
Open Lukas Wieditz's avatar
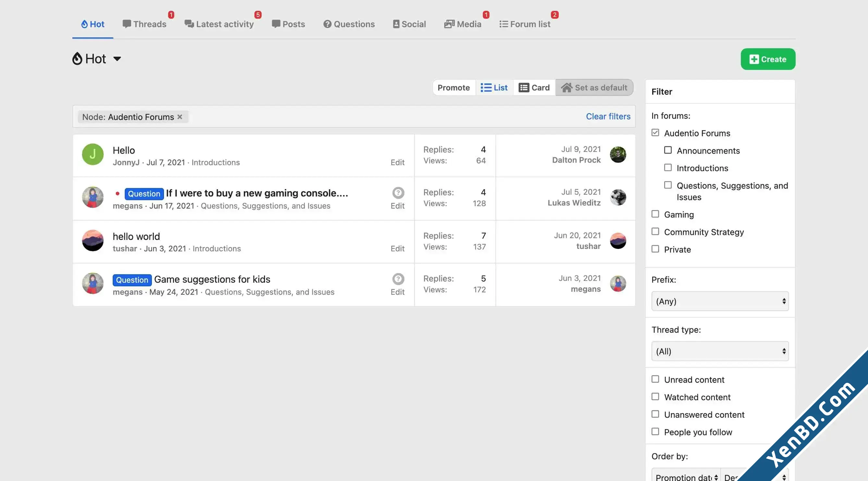coord(618,197)
